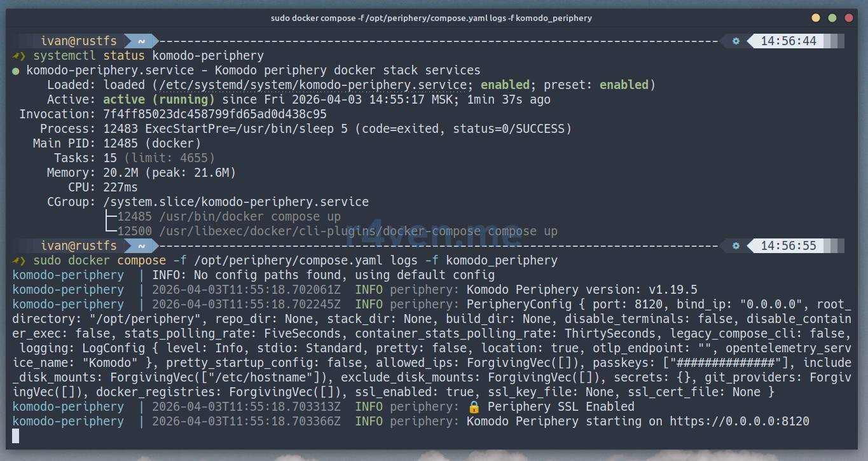The image size is (868, 461).
Task: Open the https://0.0.0.0:8120 URL
Action: click(739, 422)
